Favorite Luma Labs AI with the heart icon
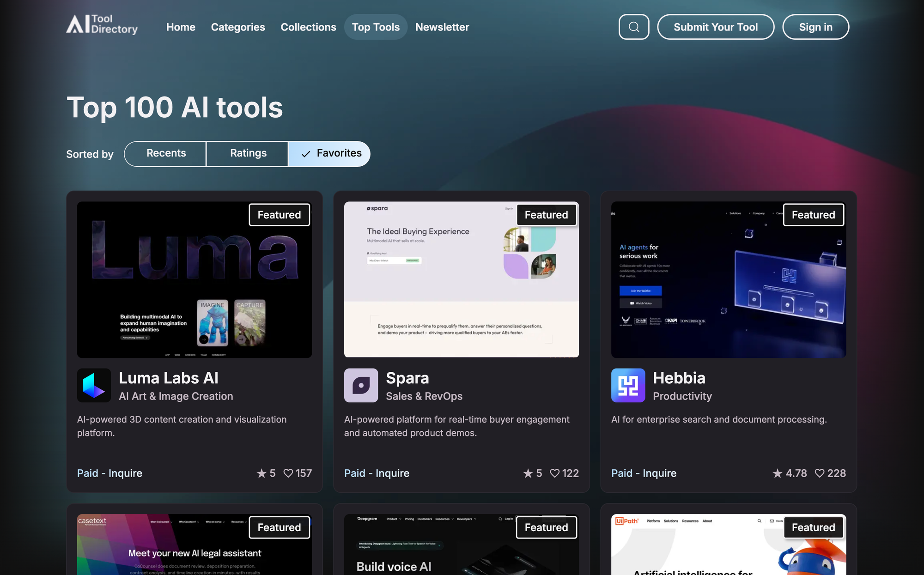 [x=288, y=473]
